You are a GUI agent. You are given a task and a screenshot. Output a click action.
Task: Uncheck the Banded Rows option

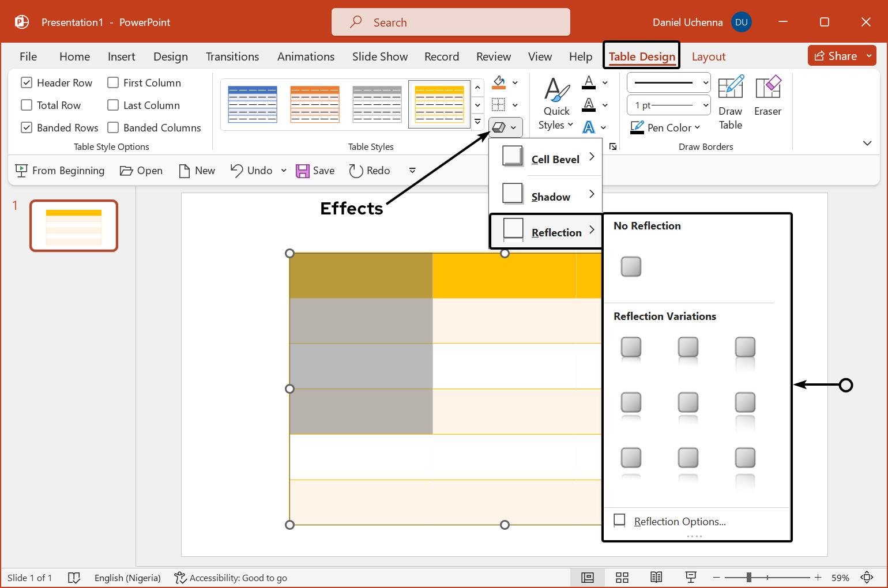(27, 128)
